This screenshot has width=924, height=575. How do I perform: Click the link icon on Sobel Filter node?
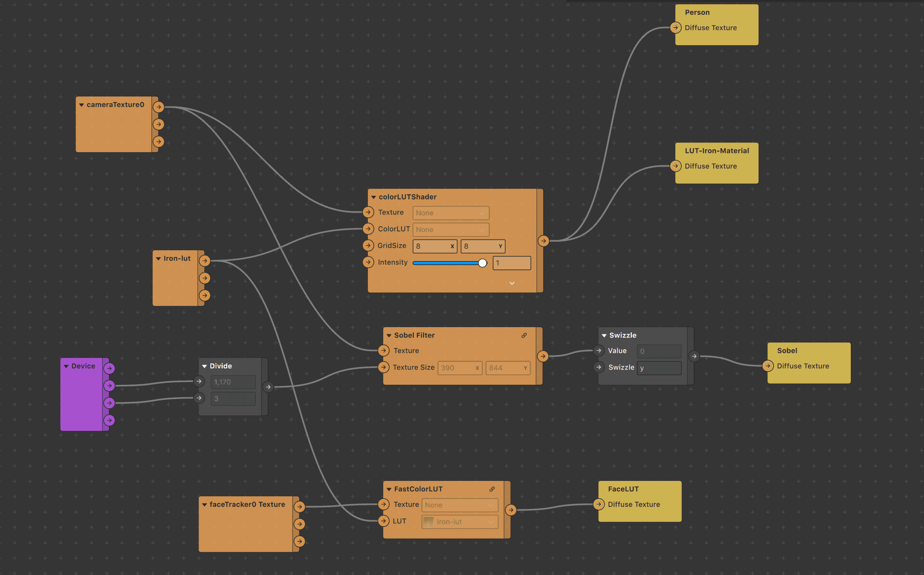pyautogui.click(x=524, y=336)
